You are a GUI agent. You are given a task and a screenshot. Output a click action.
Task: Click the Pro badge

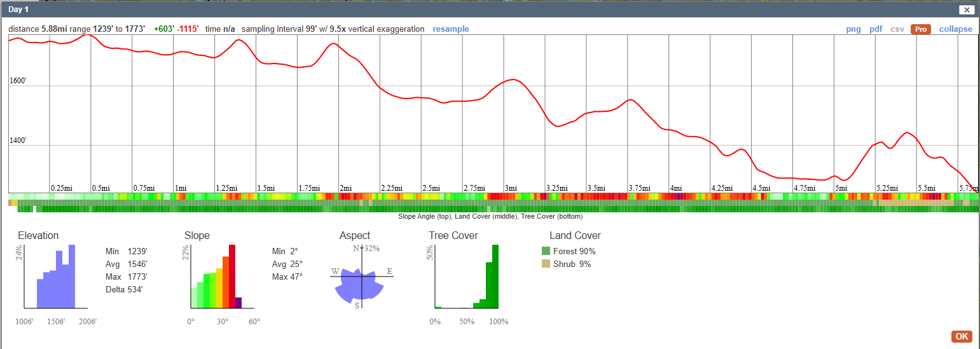point(921,29)
